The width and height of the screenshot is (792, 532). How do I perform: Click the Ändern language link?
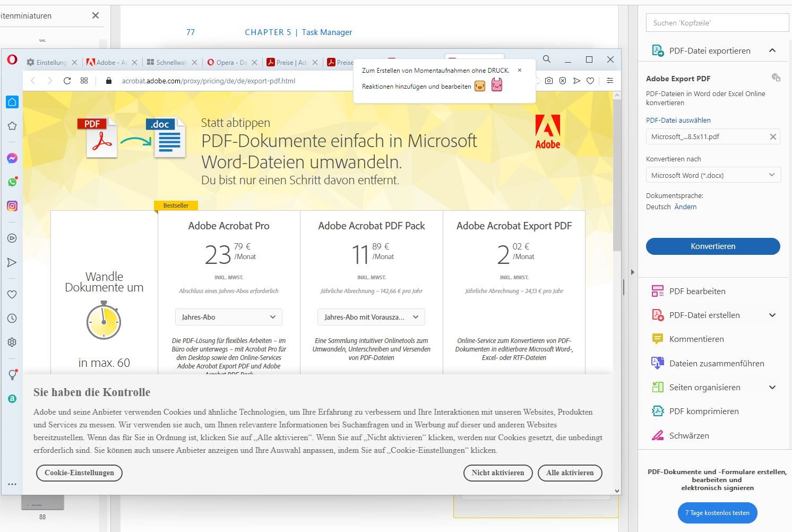click(x=685, y=207)
